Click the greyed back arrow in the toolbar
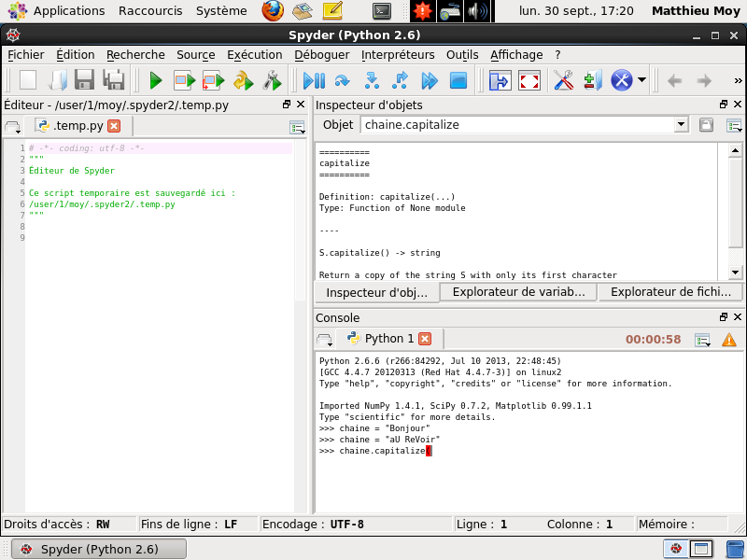The height and width of the screenshot is (560, 747). pos(674,80)
